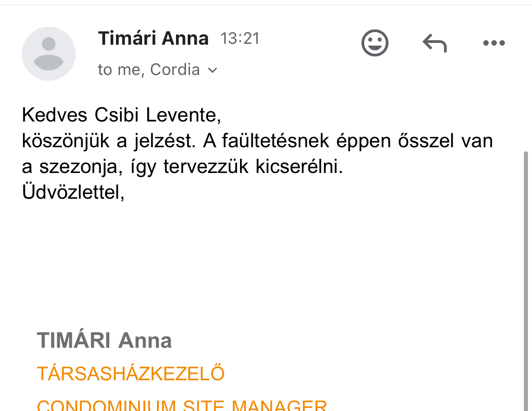Click the bold signature name TIMÁRI Anna
The width and height of the screenshot is (532, 411).
point(104,341)
